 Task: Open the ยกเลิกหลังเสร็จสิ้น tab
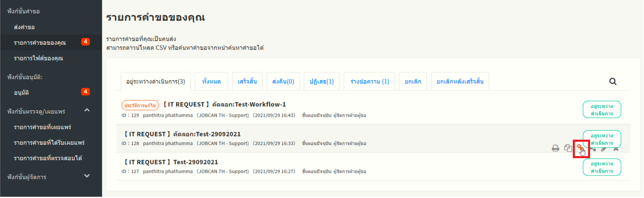pos(460,81)
